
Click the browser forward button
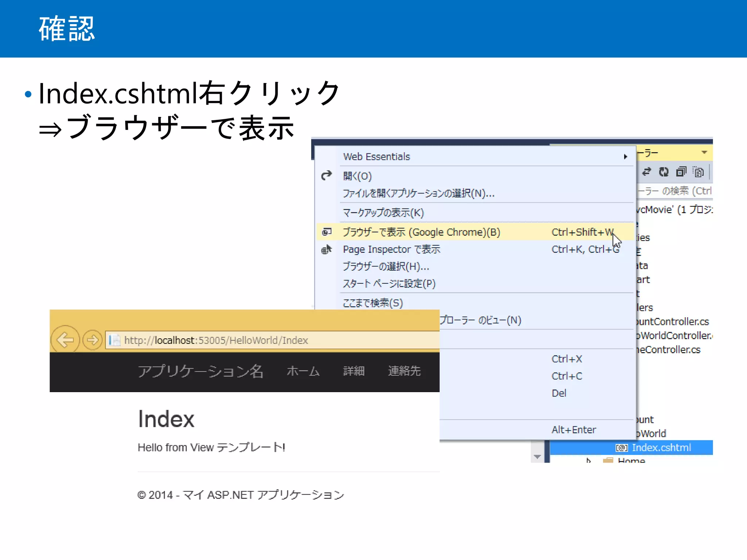click(x=93, y=340)
